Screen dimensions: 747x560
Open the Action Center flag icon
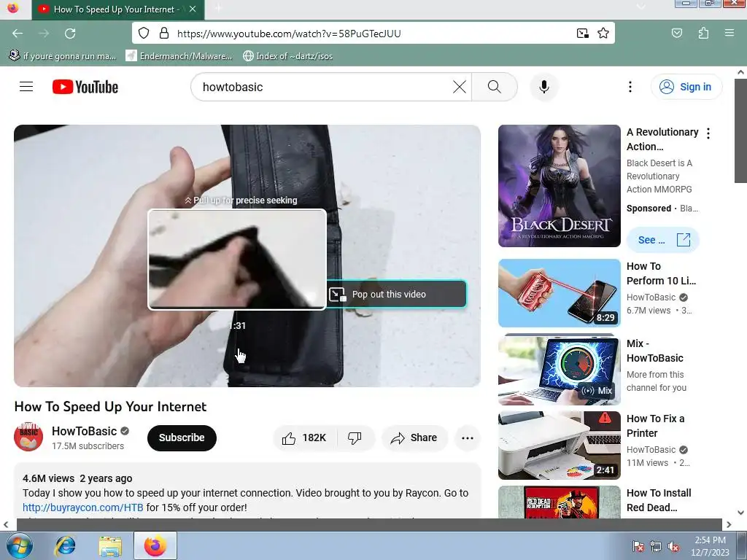[638, 547]
